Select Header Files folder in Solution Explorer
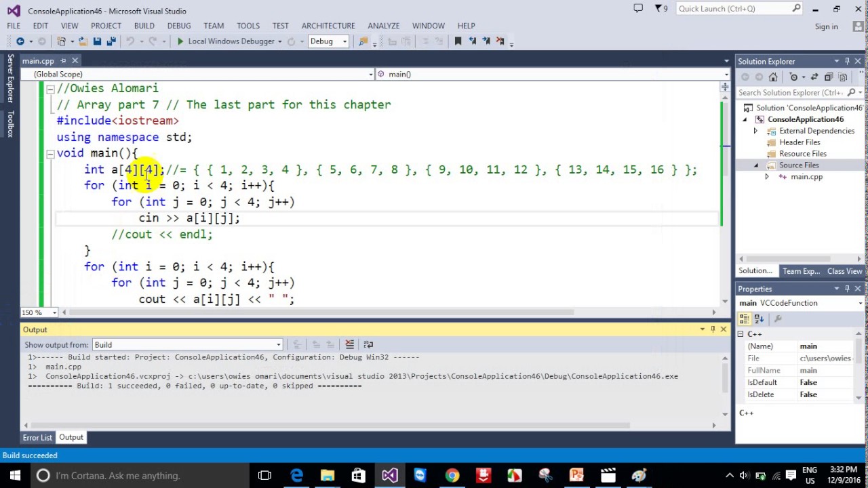The image size is (868, 488). click(x=800, y=142)
